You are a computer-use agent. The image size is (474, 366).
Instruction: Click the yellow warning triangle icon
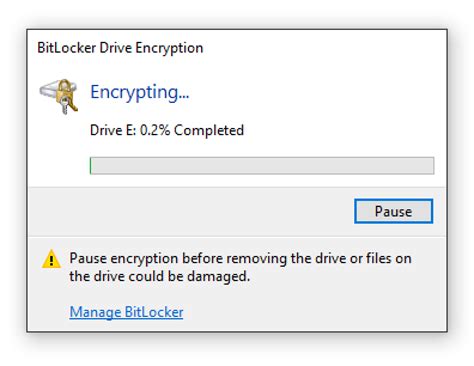(51, 259)
